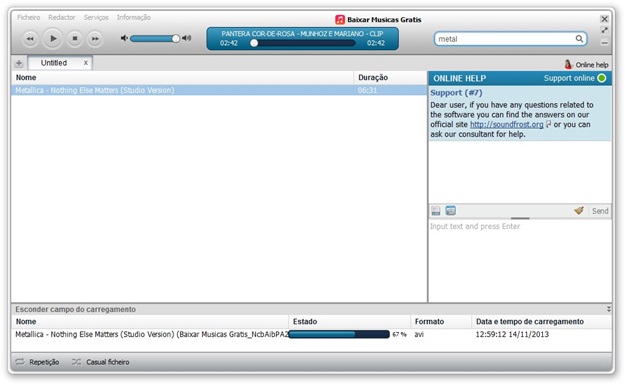
Task: Select the Metallica download row name
Action: (151, 334)
